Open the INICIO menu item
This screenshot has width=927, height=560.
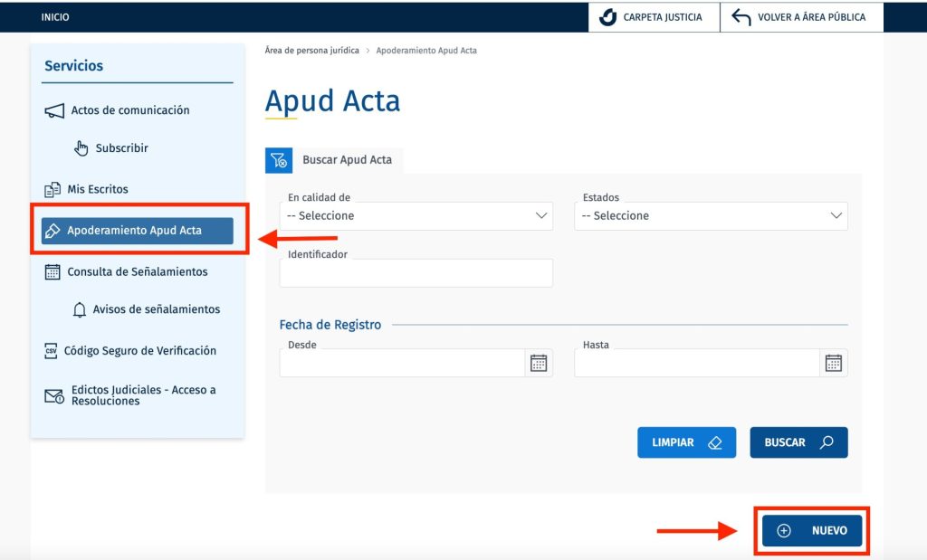[x=54, y=16]
